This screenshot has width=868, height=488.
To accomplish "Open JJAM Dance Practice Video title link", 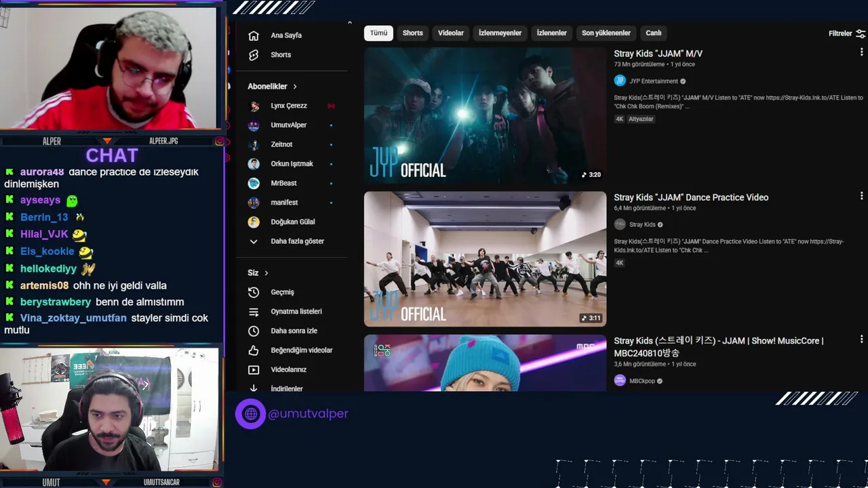I will (691, 197).
